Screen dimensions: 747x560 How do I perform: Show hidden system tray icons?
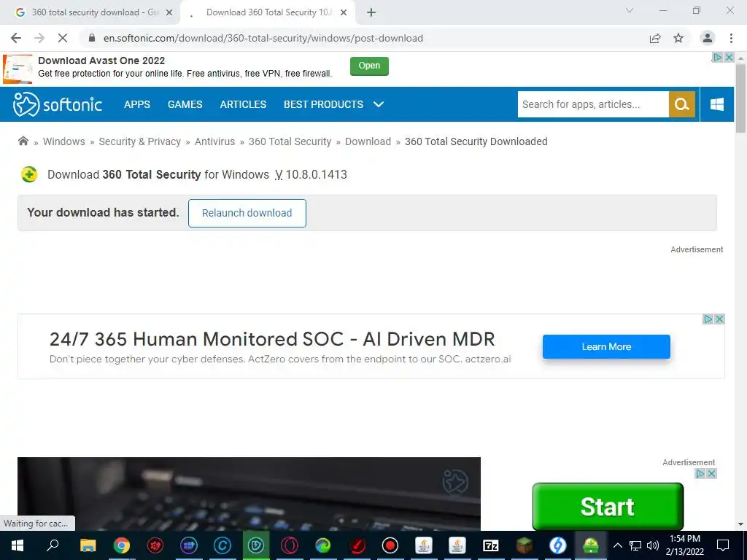click(617, 545)
